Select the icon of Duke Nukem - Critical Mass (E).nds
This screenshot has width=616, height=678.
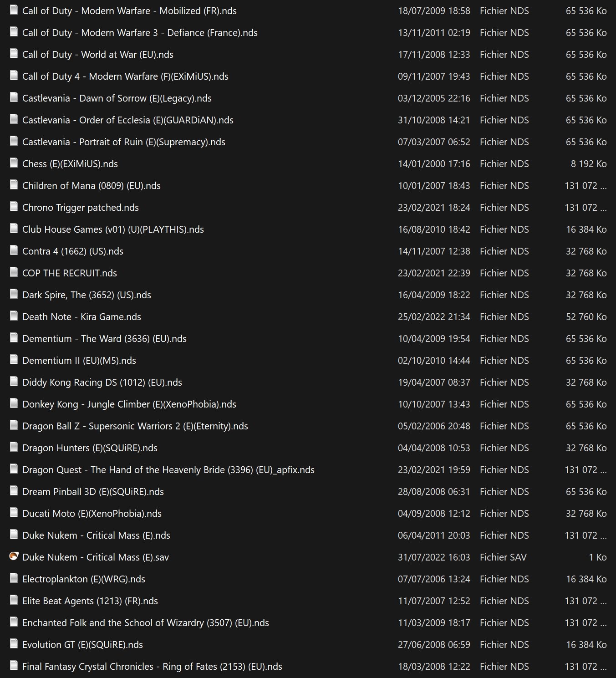coord(14,535)
